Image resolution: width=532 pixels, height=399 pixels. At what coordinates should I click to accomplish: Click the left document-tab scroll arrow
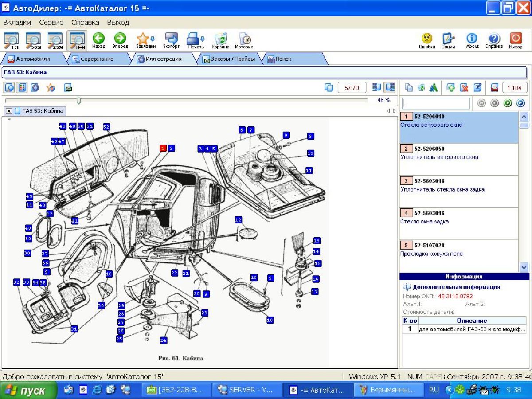coord(389,111)
